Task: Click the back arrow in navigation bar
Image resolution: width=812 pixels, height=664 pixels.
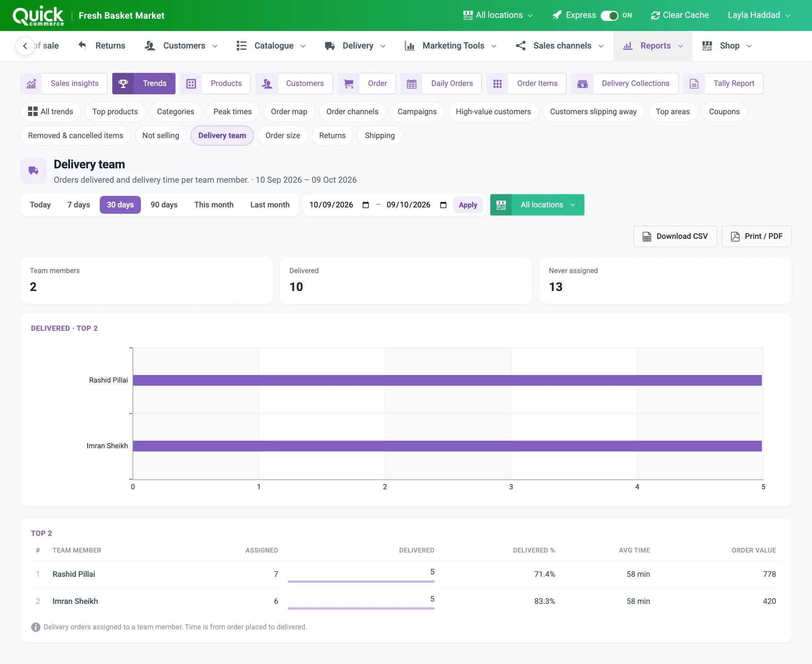Action: coord(25,46)
